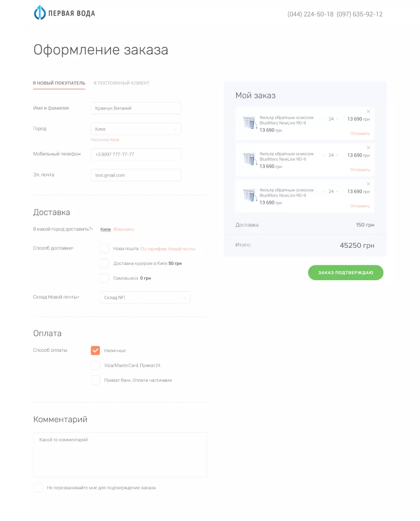Toggle the Самовывоз delivery option

tap(104, 278)
